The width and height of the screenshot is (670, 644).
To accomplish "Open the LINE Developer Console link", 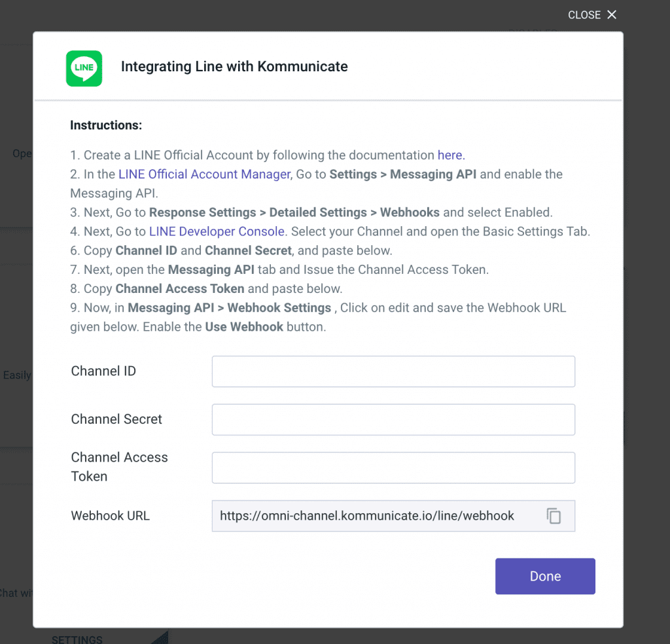I will [x=217, y=231].
